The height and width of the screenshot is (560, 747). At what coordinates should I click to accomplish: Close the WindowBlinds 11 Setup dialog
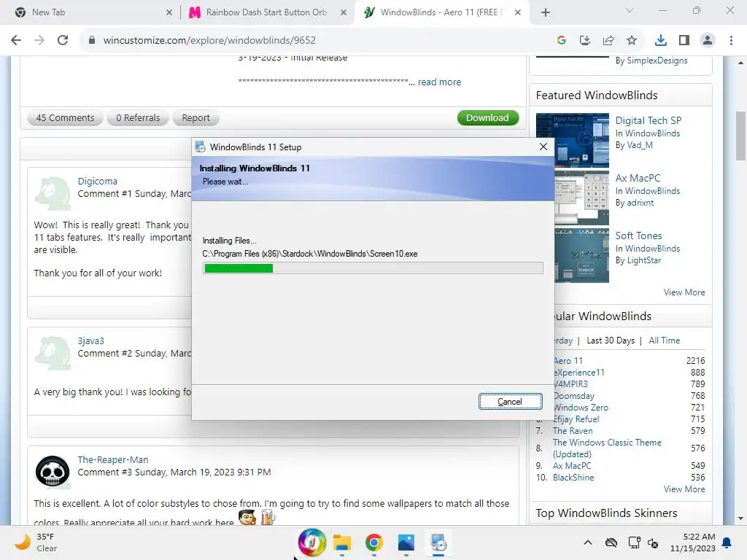543,147
